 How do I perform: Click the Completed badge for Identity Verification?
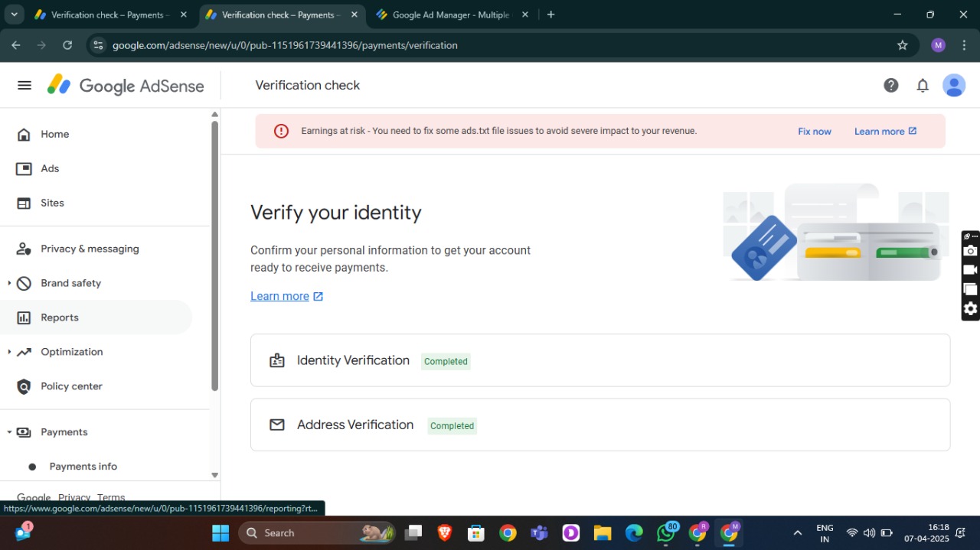[446, 362]
